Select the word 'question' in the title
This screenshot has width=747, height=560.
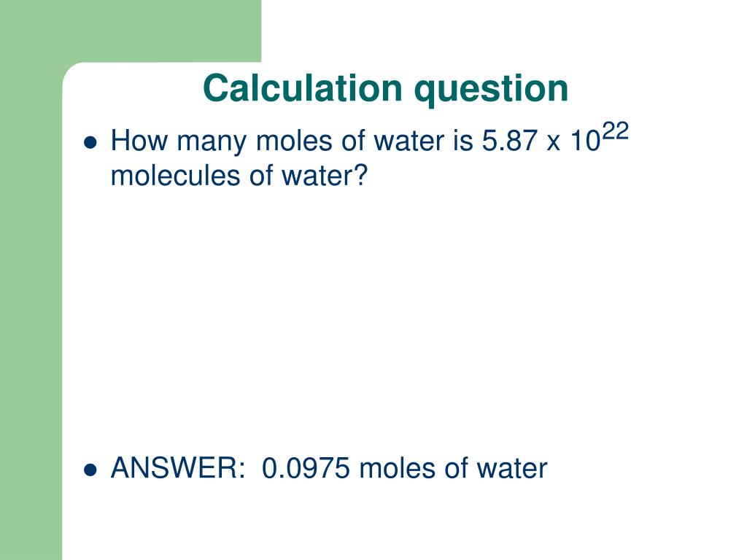491,91
